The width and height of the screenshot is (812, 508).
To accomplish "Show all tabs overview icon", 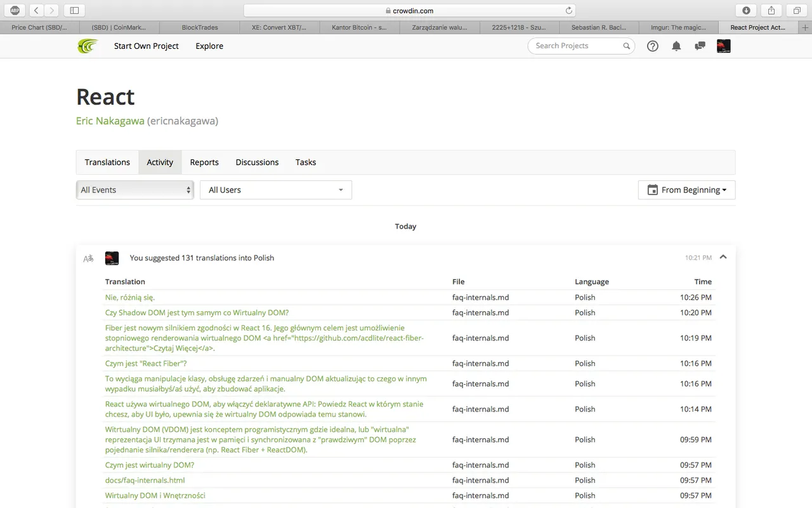I will point(797,10).
